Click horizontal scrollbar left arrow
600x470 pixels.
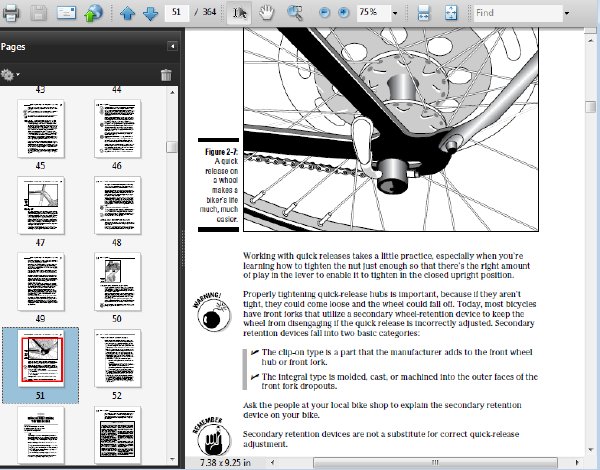pyautogui.click(x=272, y=462)
